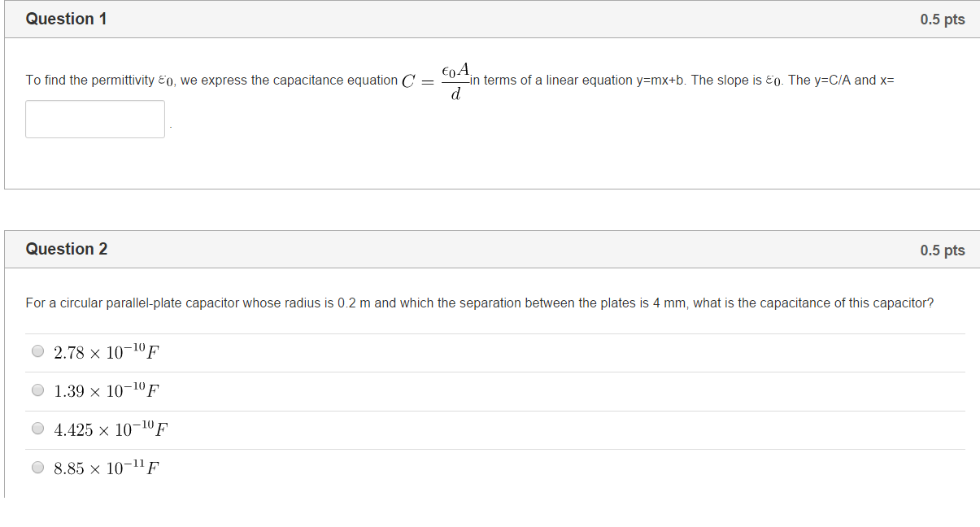Choose the 1.39 × 10⁻¹⁰ F radio button
This screenshot has height=527, width=980.
(x=37, y=390)
